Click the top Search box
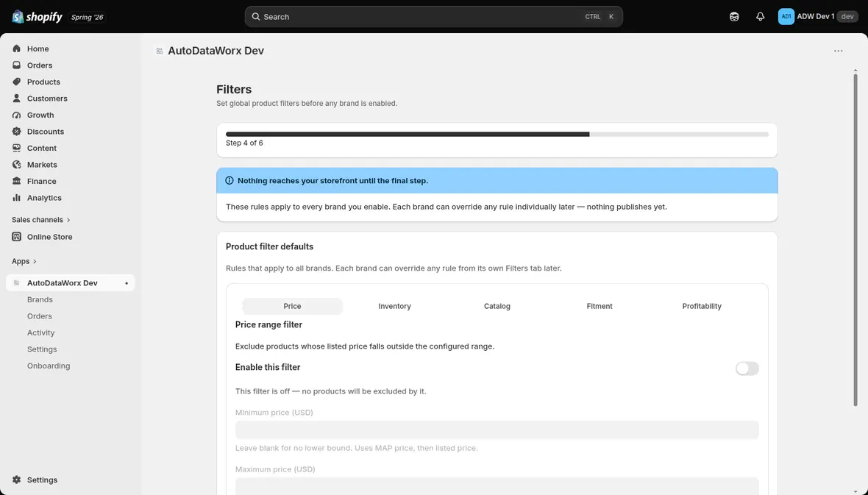Viewport: 868px width, 495px height. (x=433, y=17)
